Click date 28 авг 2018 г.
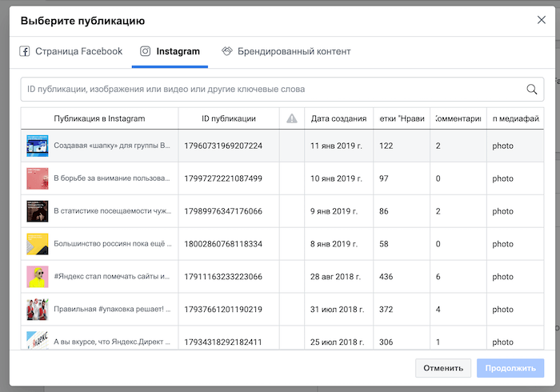This screenshot has width=560, height=392. pyautogui.click(x=335, y=277)
